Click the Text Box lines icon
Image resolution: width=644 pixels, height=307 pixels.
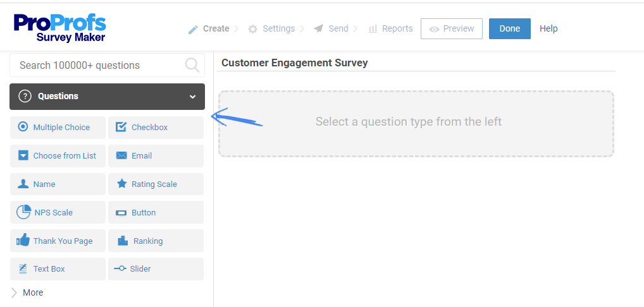point(23,269)
